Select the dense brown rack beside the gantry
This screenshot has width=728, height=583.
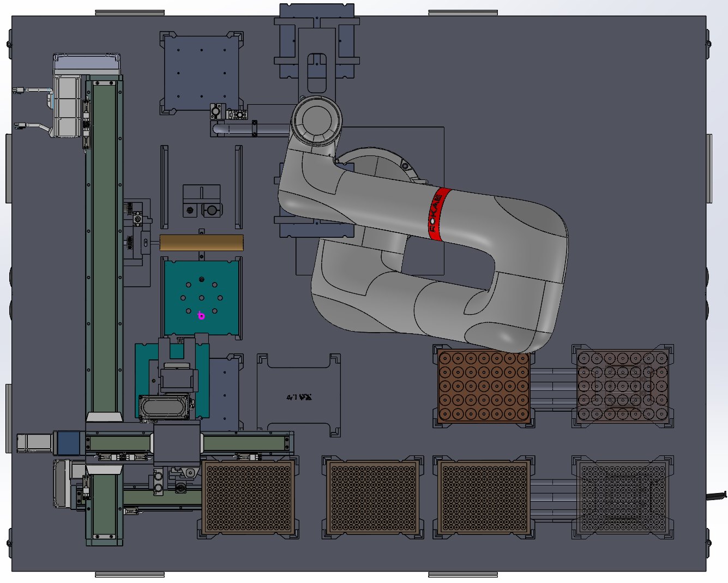(248, 497)
